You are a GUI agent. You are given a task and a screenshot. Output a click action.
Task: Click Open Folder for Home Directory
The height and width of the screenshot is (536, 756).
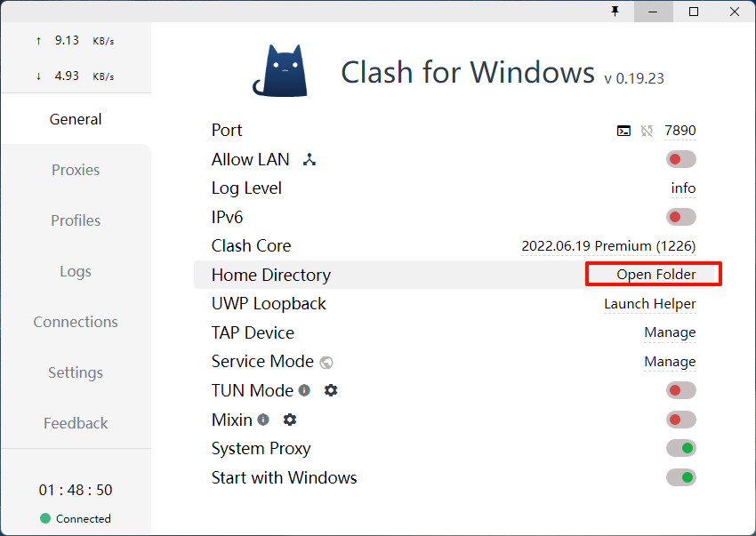tap(655, 275)
